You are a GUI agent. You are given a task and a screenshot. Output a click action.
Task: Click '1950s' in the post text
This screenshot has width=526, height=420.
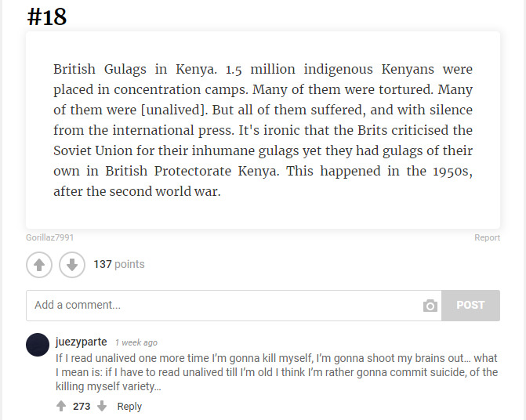point(449,171)
